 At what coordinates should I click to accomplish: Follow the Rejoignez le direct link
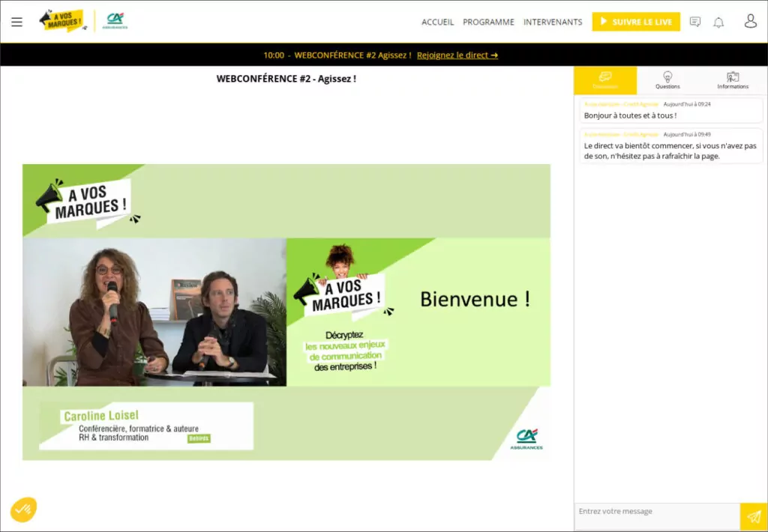pos(457,55)
